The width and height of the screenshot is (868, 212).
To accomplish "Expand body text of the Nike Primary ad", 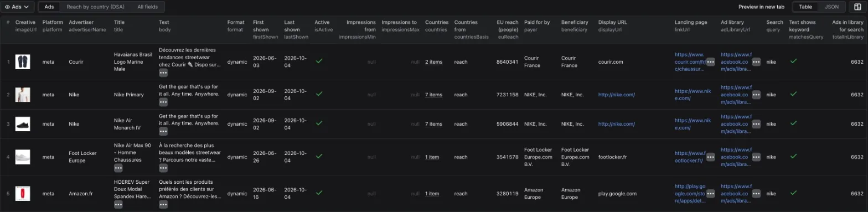I will (163, 102).
